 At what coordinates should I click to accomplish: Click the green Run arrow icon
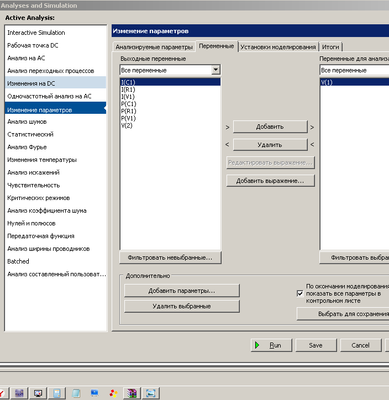(257, 345)
